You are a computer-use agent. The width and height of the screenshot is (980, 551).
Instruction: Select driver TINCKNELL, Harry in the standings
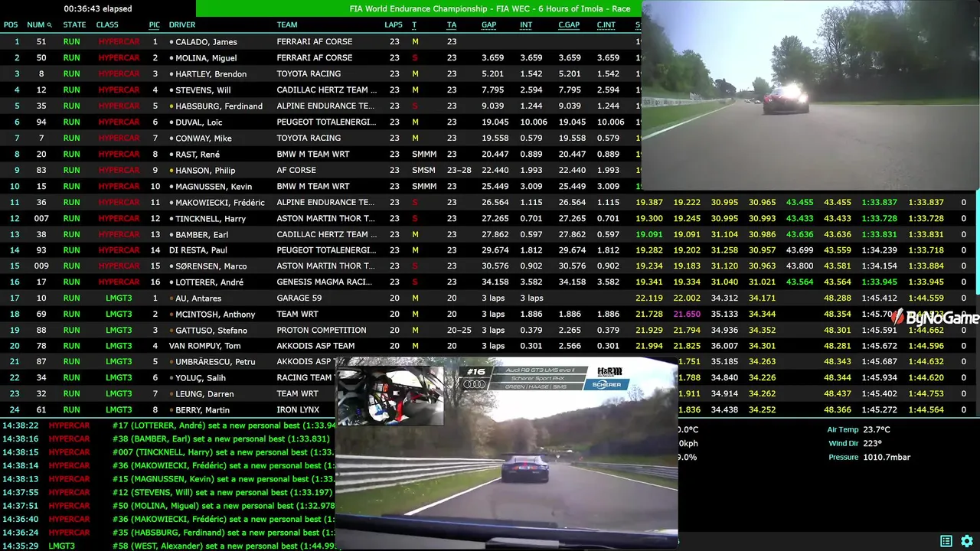pyautogui.click(x=211, y=219)
